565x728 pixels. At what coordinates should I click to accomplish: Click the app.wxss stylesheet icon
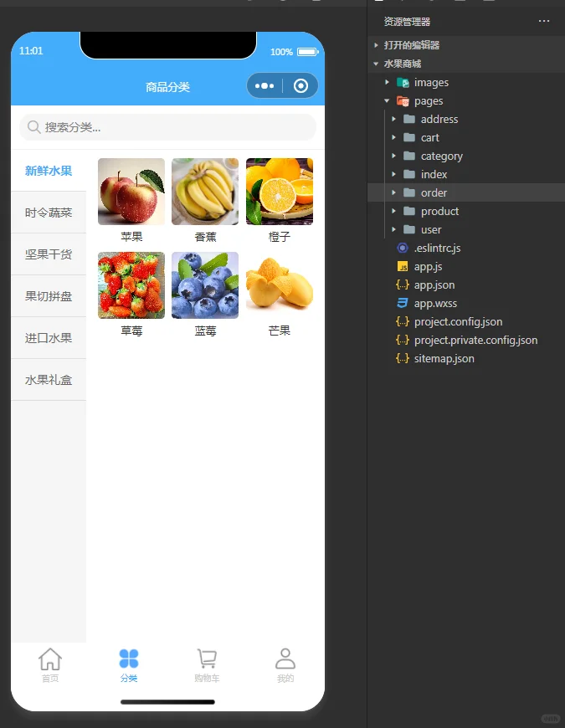(403, 303)
